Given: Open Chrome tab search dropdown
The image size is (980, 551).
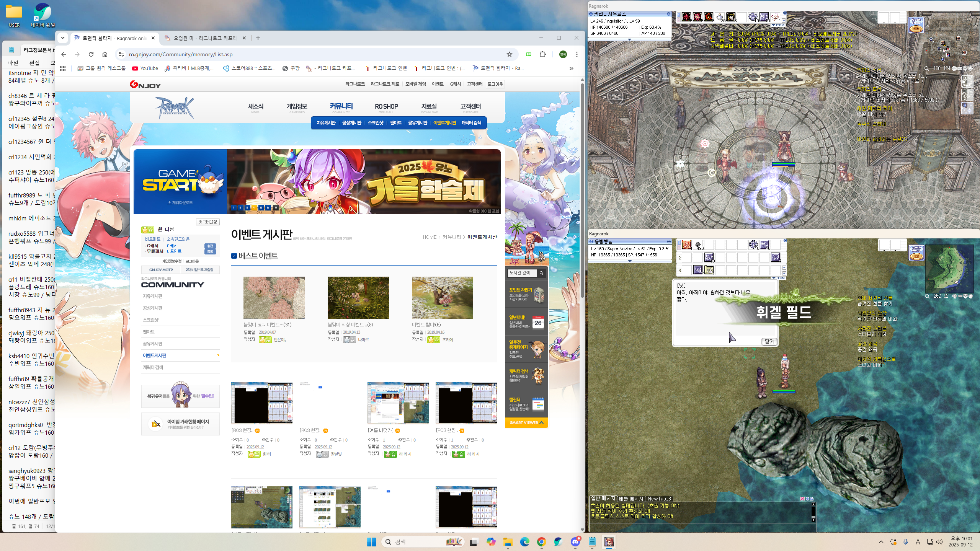Looking at the screenshot, I should click(x=62, y=38).
